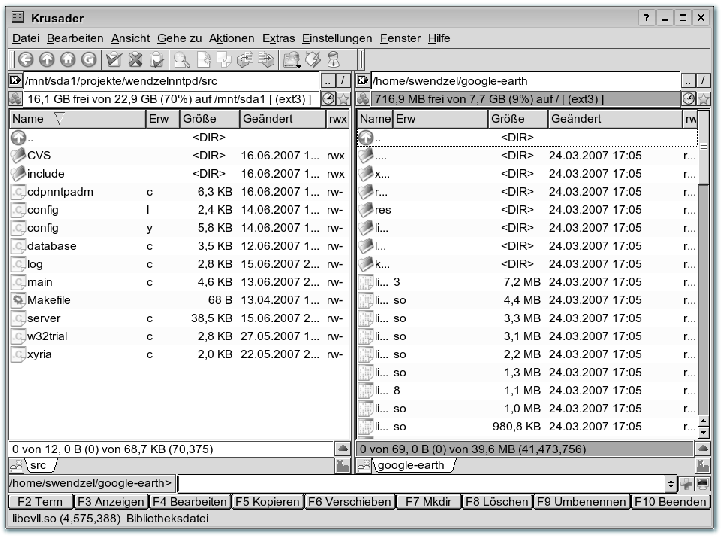723x536 pixels.
Task: Open history icon in left panel
Action: [x=329, y=99]
